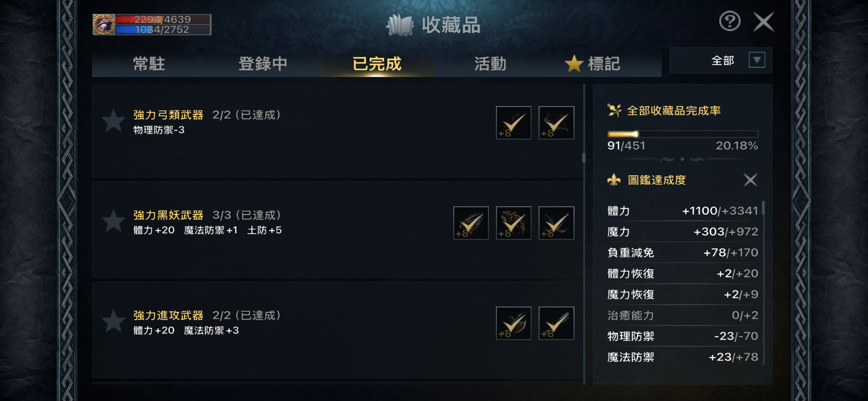The width and height of the screenshot is (868, 401).
Task: Switch to the 登錄中 tab
Action: 263,64
